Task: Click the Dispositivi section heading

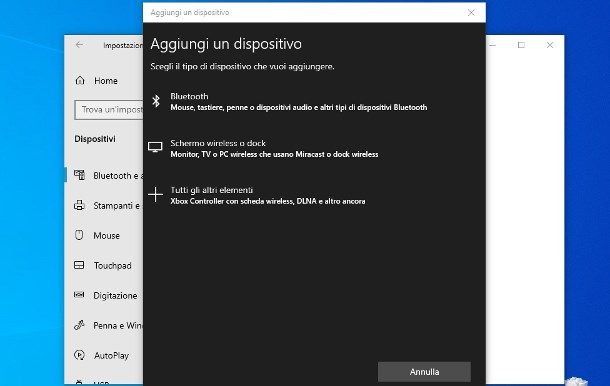Action: pyautogui.click(x=95, y=139)
